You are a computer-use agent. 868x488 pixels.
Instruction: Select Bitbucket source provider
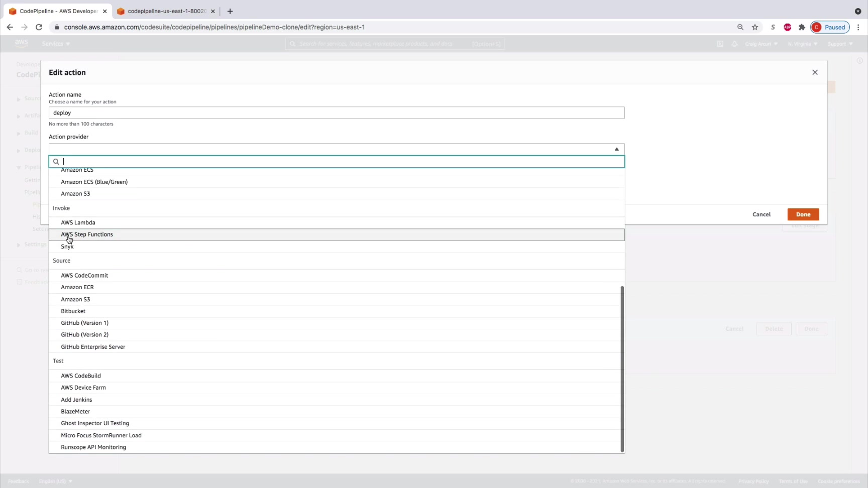337,311
